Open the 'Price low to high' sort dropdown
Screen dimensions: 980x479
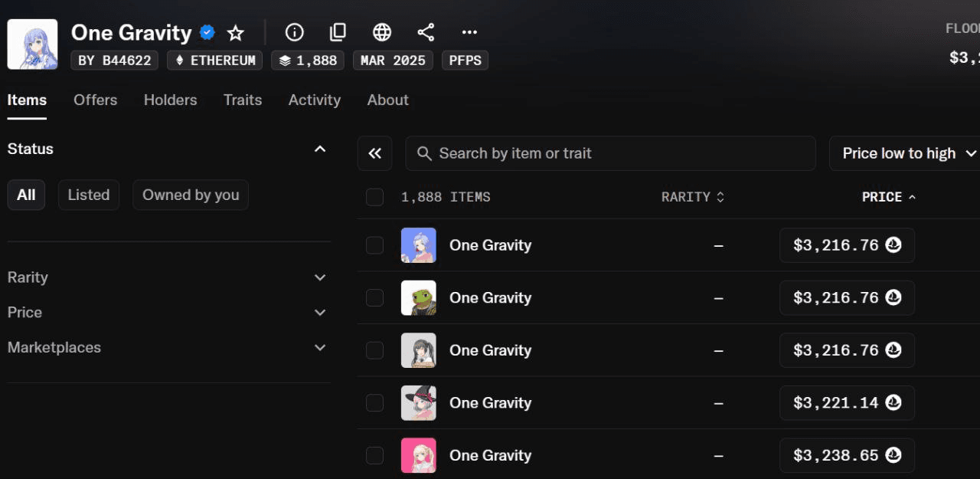pos(905,153)
